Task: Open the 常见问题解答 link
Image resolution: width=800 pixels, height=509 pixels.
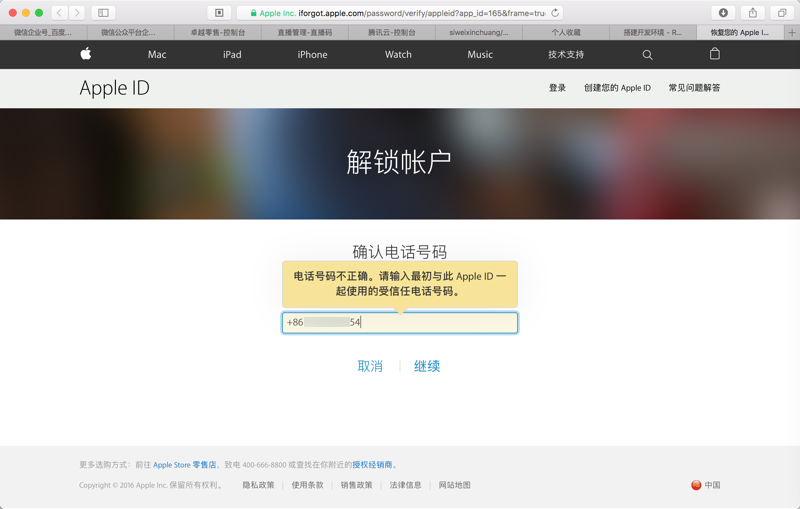Action: pos(694,88)
